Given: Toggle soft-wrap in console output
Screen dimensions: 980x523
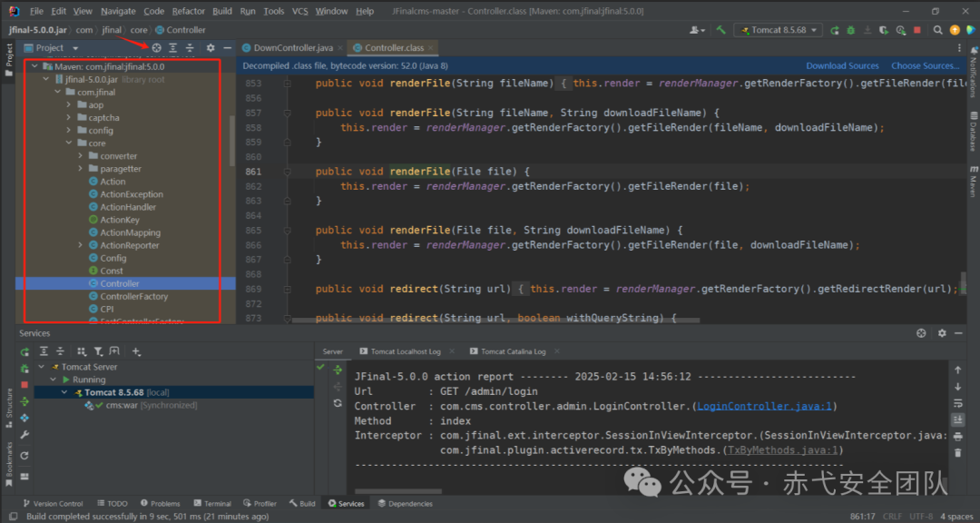Looking at the screenshot, I should click(x=957, y=403).
